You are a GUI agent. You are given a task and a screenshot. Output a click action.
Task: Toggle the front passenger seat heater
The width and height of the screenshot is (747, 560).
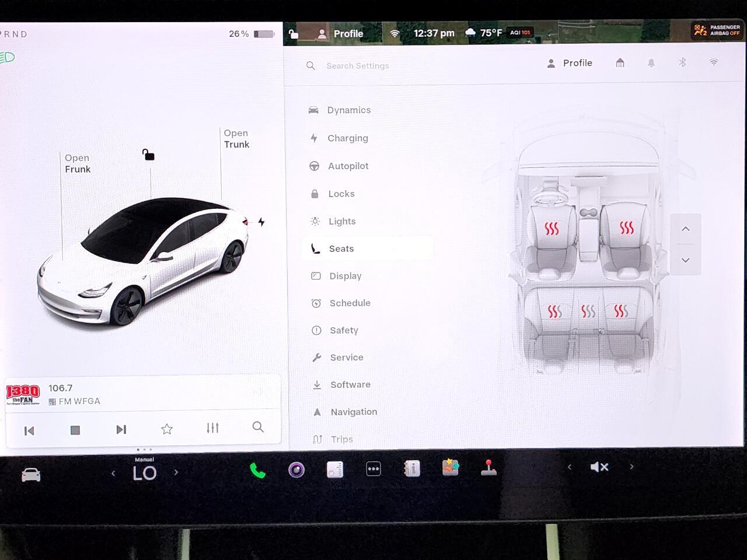pos(626,227)
